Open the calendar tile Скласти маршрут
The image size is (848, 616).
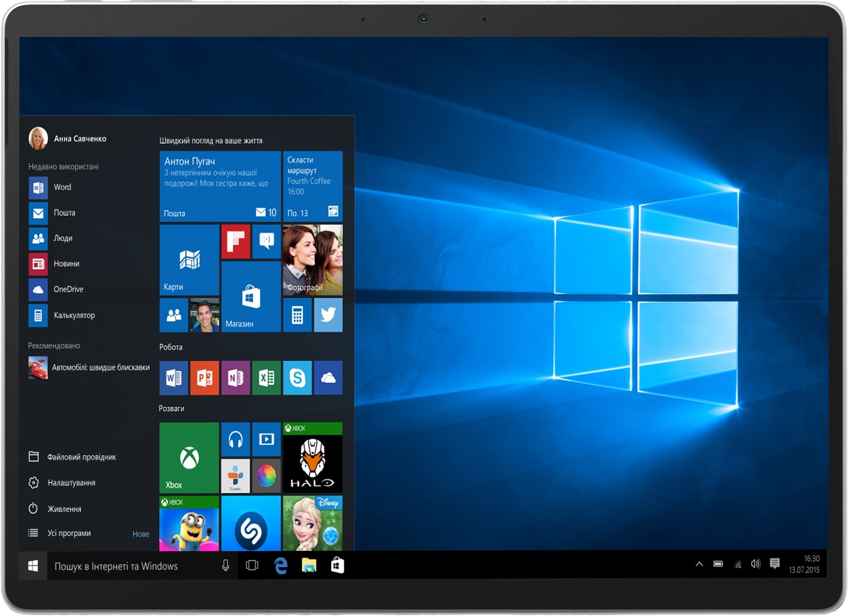click(x=313, y=186)
